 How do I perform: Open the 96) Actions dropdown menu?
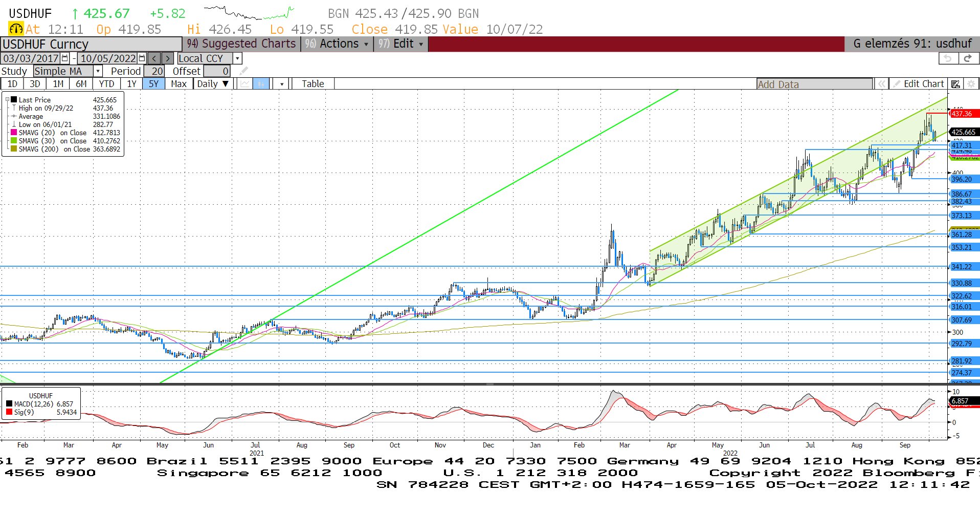(x=336, y=44)
